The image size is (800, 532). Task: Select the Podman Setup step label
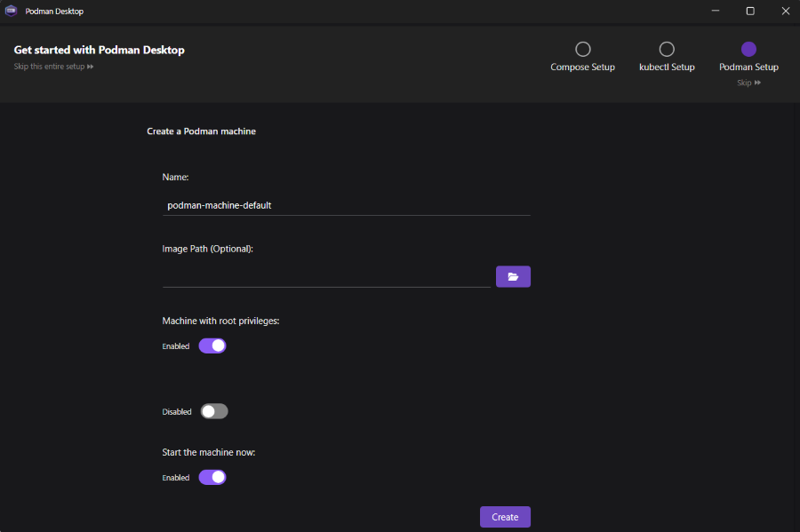click(748, 67)
